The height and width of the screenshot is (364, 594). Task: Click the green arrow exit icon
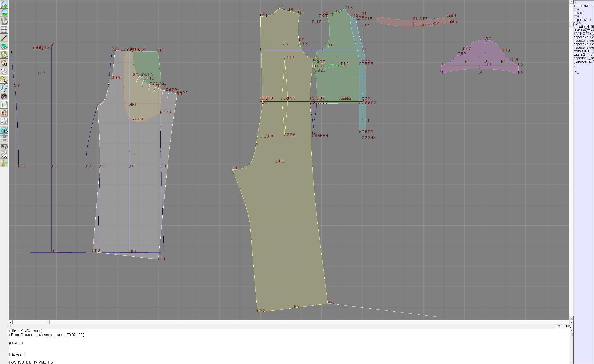(x=4, y=163)
